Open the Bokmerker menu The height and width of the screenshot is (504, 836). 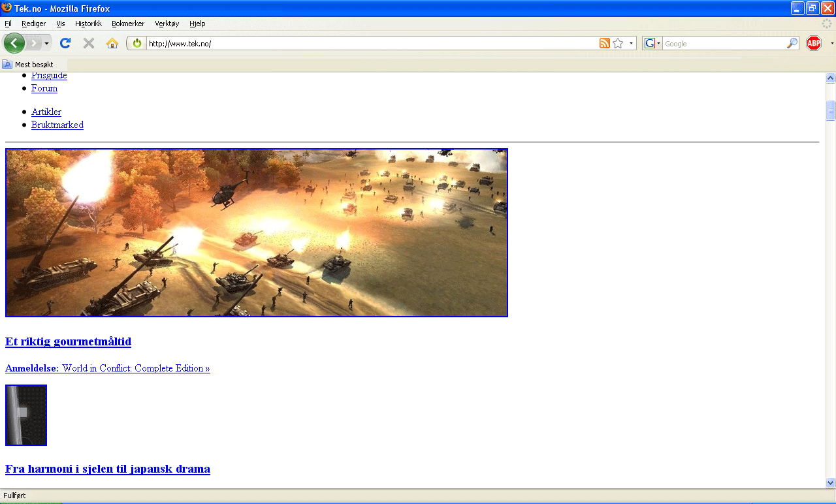[x=128, y=24]
